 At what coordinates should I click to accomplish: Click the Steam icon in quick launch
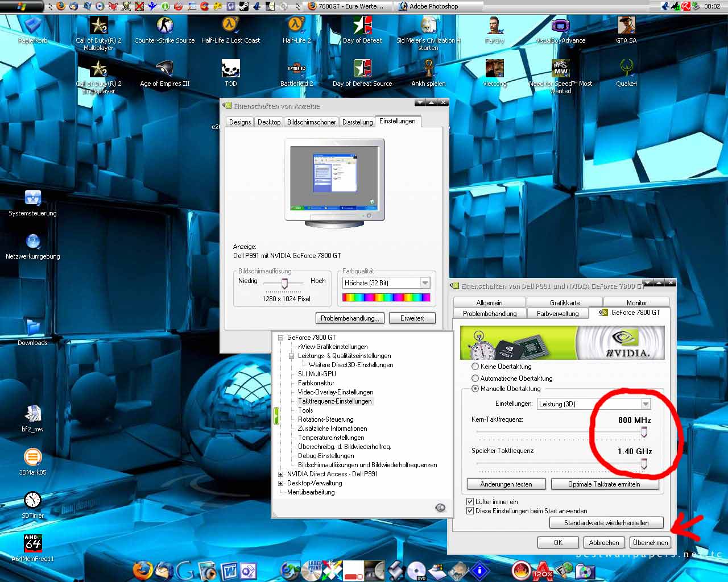tap(244, 6)
